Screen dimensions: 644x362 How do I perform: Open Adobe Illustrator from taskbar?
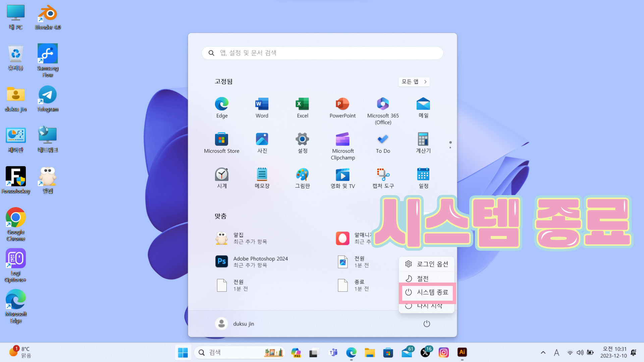(462, 352)
